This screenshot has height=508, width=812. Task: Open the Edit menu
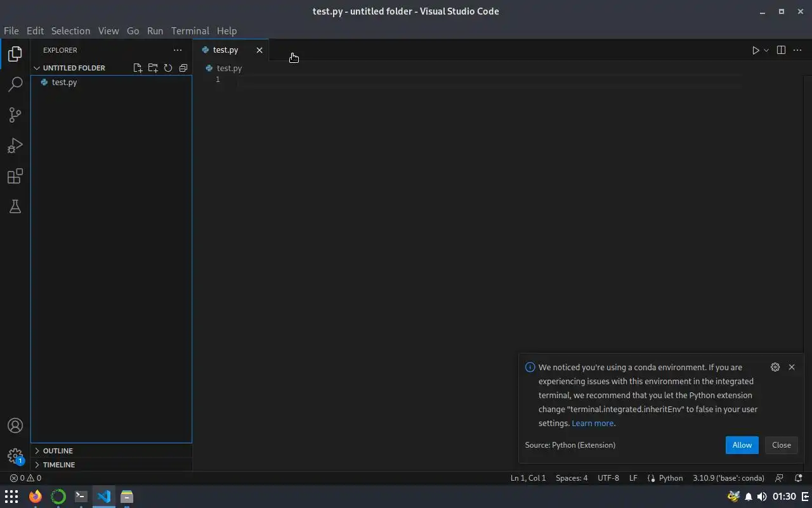(35, 30)
